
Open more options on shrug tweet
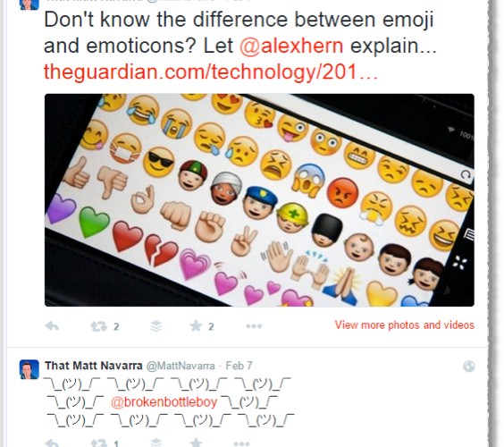coord(241,444)
